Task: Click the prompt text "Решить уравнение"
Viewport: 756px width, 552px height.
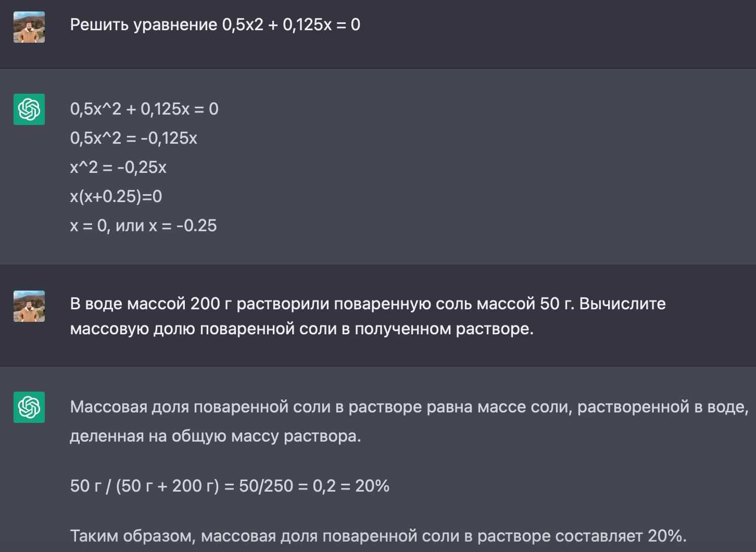Action: click(144, 25)
